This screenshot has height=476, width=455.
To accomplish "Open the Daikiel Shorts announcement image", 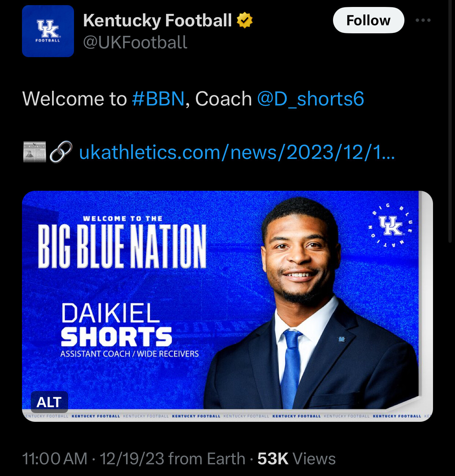I will pyautogui.click(x=227, y=306).
